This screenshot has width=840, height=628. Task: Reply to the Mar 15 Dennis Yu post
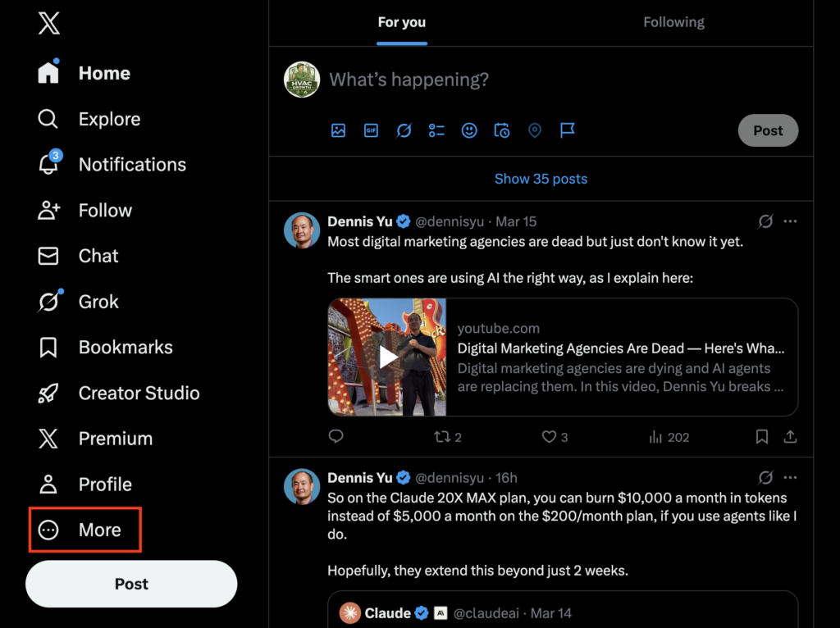(336, 437)
